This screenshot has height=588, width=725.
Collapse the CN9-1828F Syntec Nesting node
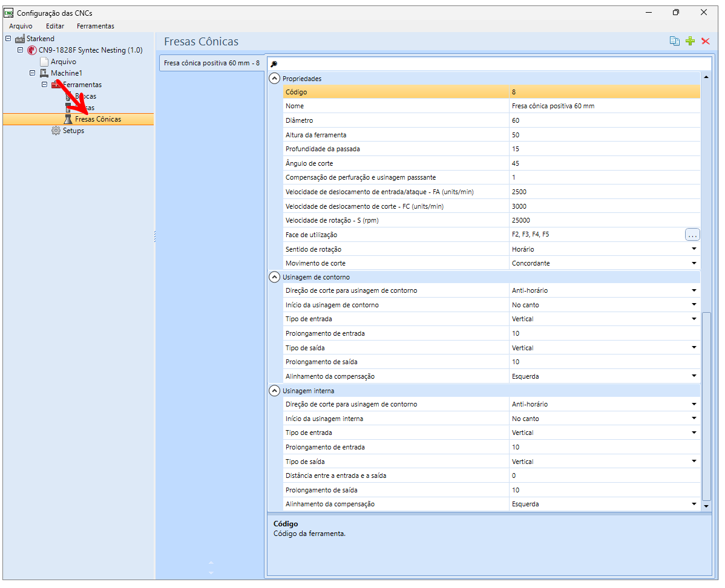20,50
